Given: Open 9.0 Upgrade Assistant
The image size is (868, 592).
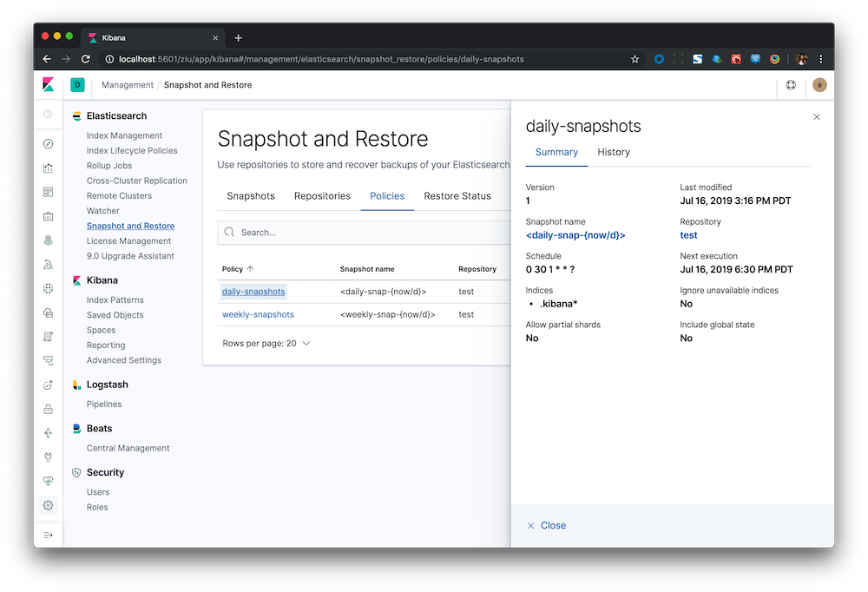Looking at the screenshot, I should (130, 256).
